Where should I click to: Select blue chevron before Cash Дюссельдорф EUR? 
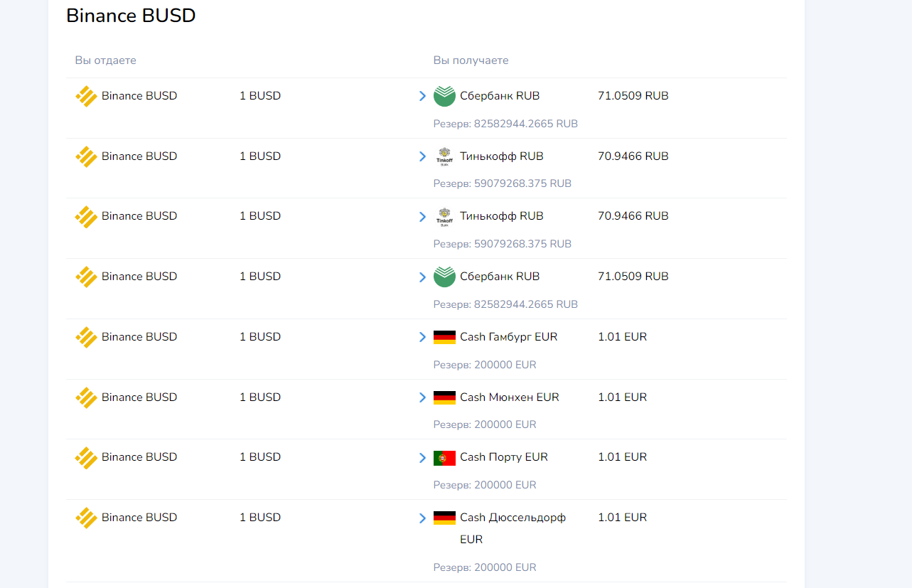(423, 518)
